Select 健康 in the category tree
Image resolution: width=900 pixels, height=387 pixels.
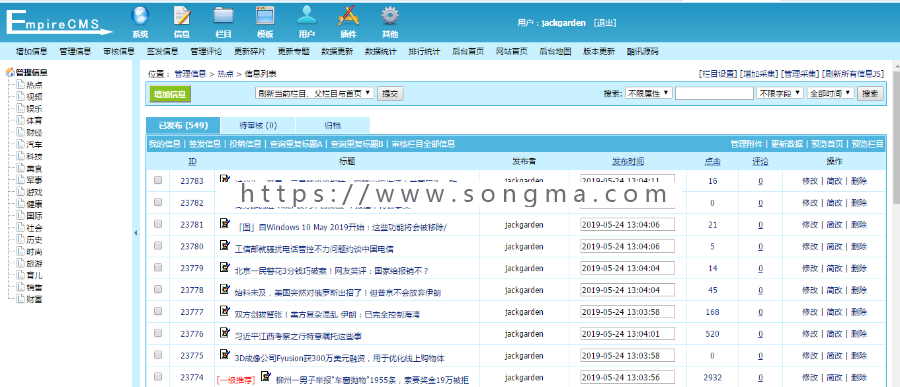(34, 204)
